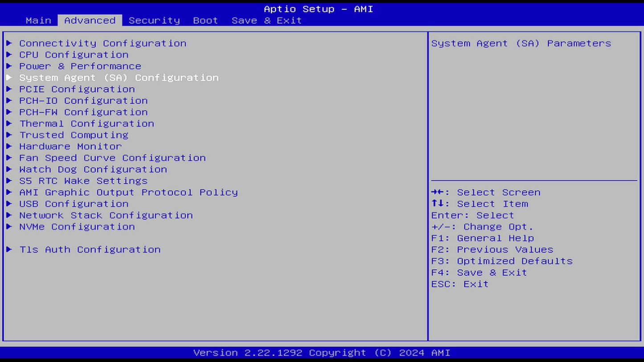This screenshot has height=362, width=644.
Task: Open S5 RTC Wake Settings
Action: pos(83,181)
